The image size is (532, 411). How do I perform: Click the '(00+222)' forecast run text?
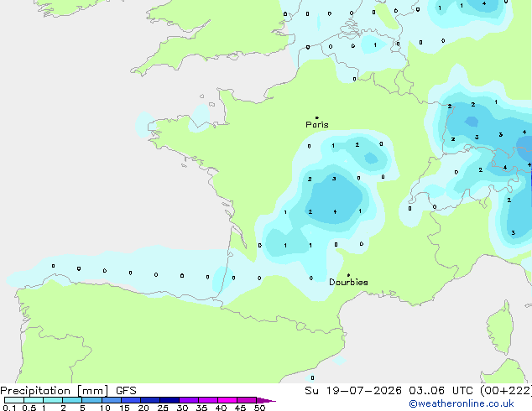(x=506, y=391)
